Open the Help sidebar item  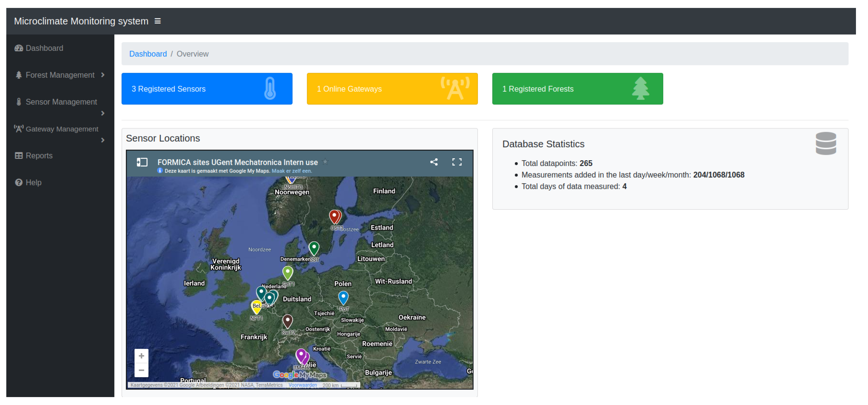click(33, 182)
